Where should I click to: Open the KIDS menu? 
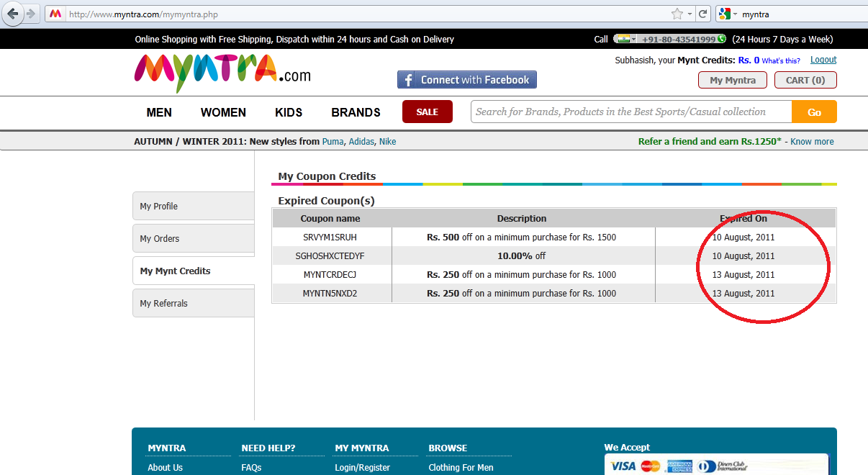point(289,112)
